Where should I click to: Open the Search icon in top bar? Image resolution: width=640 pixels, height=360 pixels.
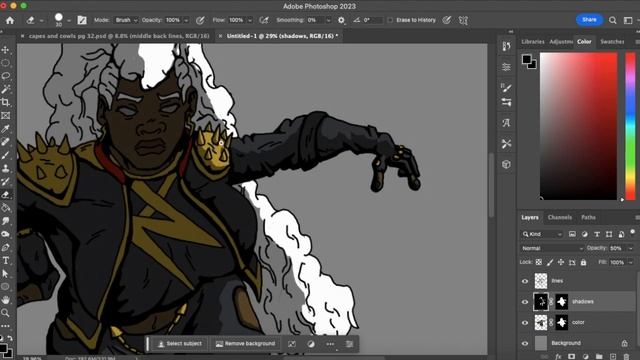pos(613,20)
